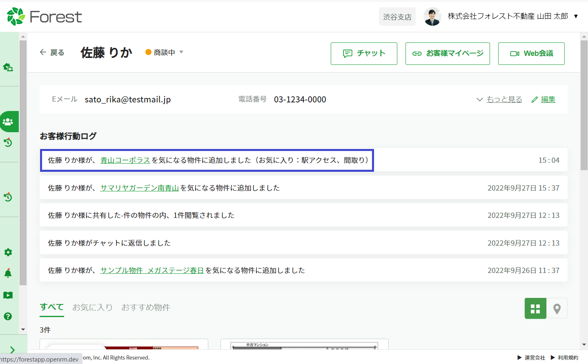Open notifications bell icon in sidebar

coord(8,273)
